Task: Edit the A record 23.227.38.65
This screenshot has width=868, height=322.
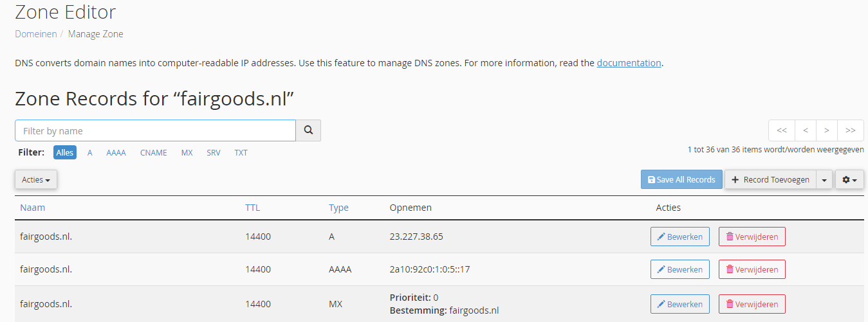Action: click(x=679, y=237)
